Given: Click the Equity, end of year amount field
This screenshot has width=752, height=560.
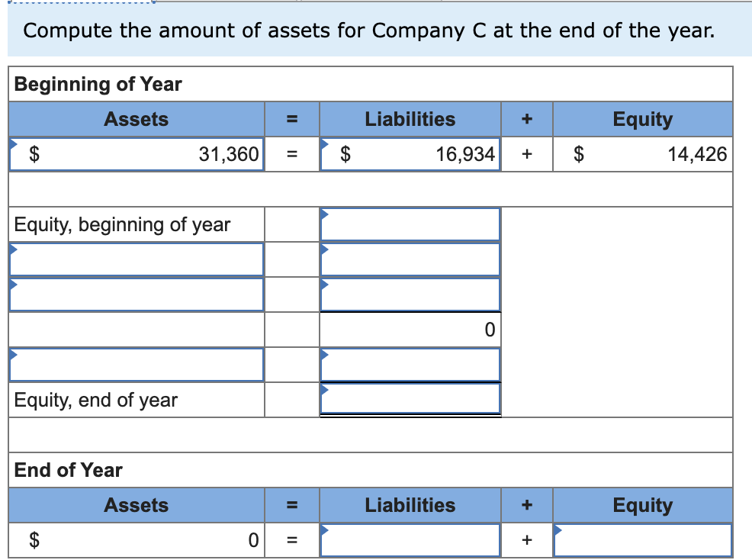Looking at the screenshot, I should click(410, 399).
